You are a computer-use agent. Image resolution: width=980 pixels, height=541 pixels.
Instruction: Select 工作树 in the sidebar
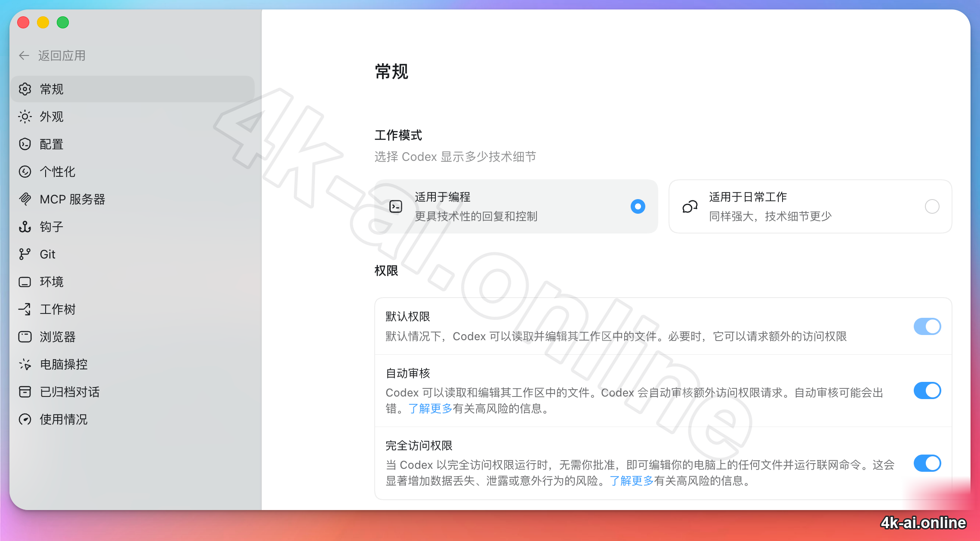pos(133,309)
